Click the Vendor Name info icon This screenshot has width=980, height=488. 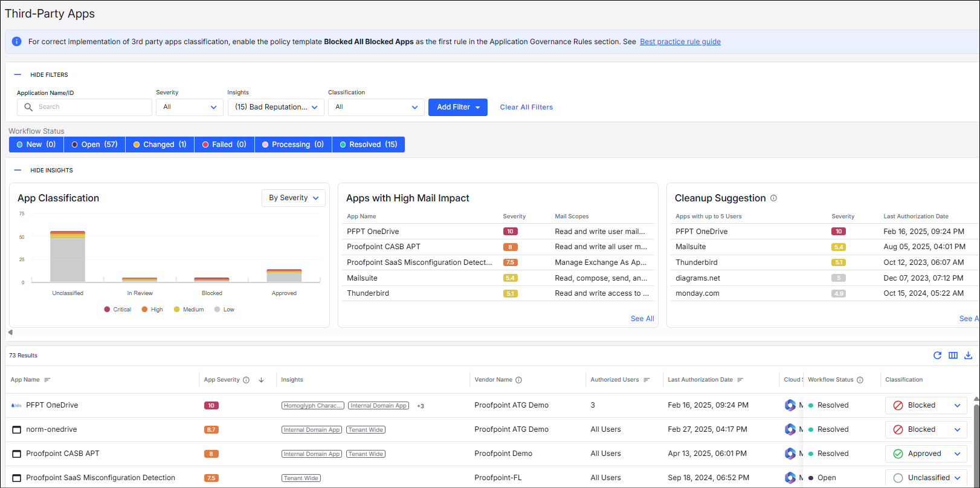pos(518,380)
